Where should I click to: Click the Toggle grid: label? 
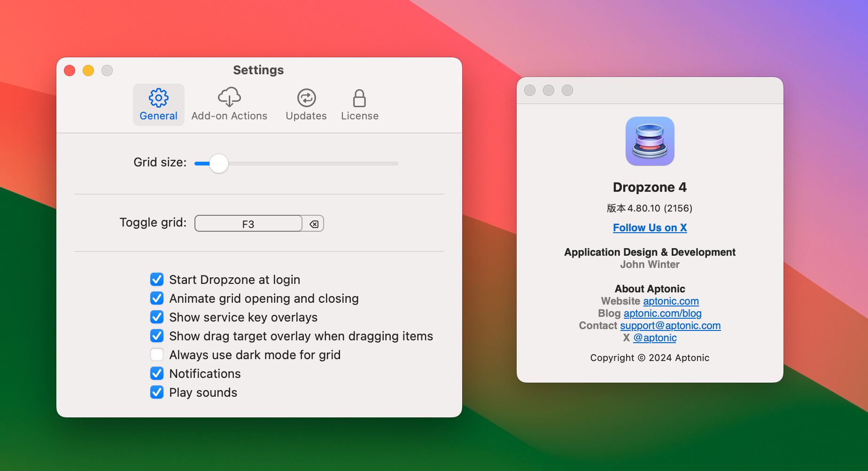[x=153, y=222]
